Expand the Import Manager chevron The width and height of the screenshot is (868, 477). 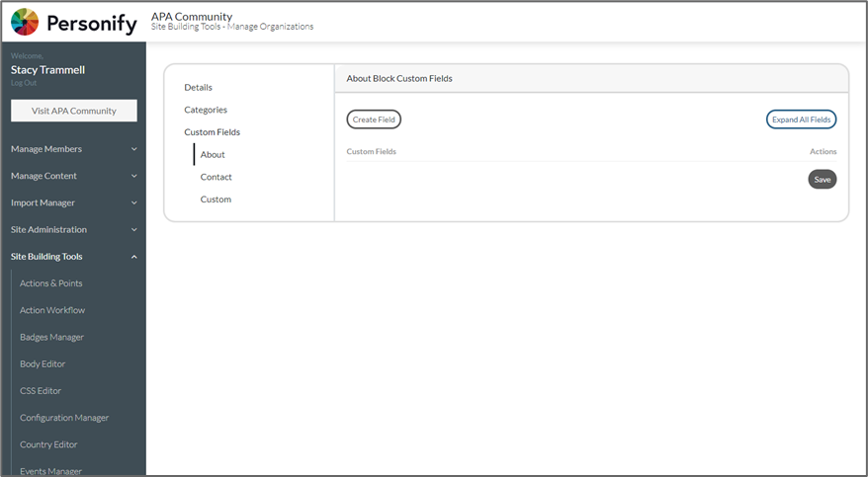pos(134,202)
